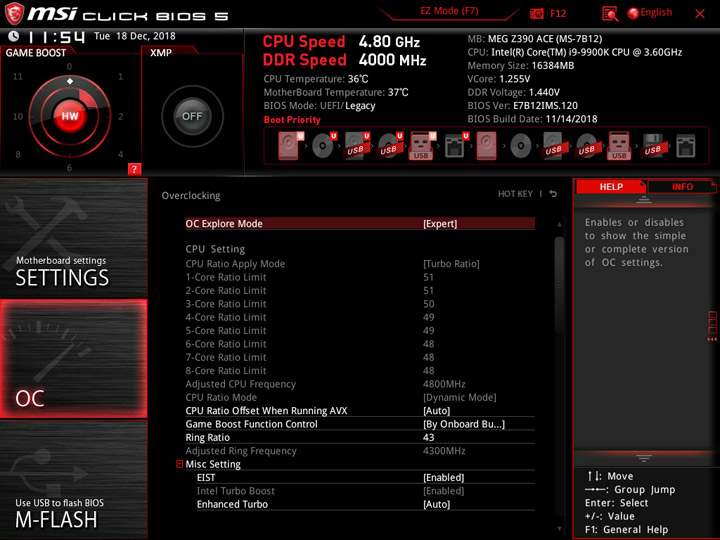Select the legacy USB key boot icon
Screen dimensions: 720x540
point(619,146)
